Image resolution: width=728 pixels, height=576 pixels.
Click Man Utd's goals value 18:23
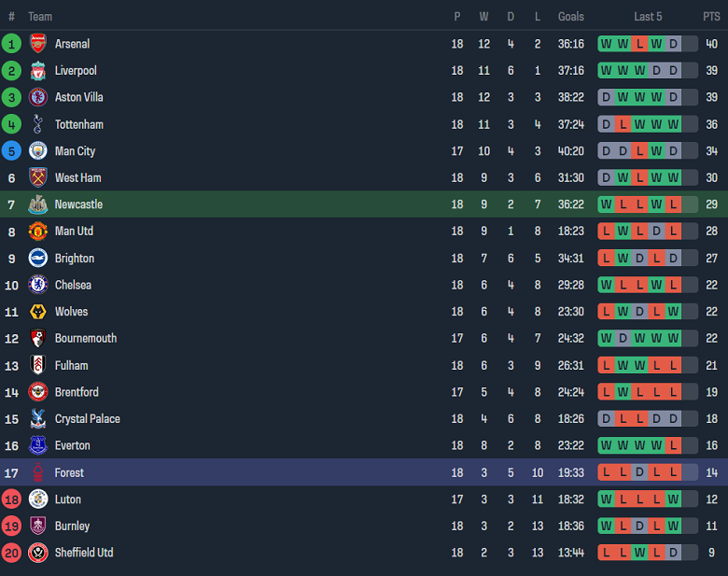point(571,232)
